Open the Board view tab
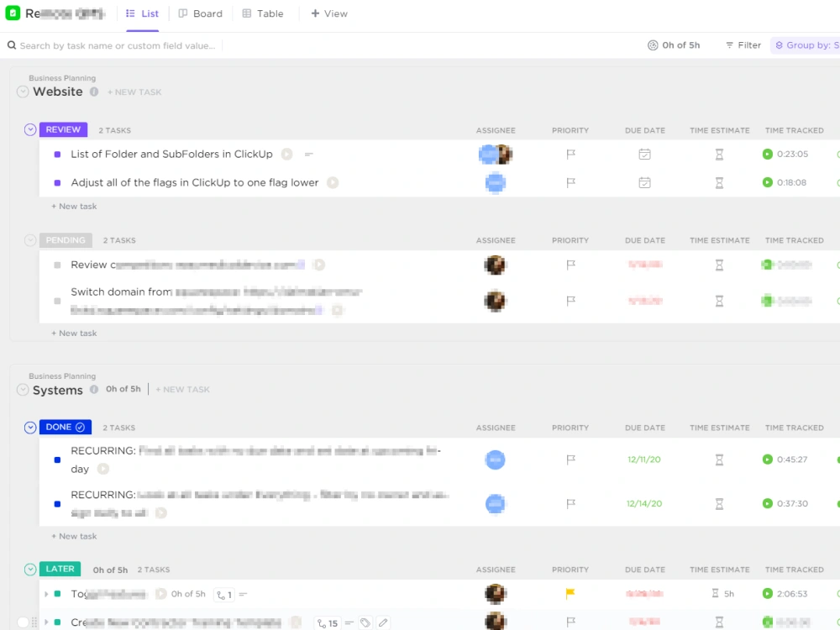 pos(201,13)
